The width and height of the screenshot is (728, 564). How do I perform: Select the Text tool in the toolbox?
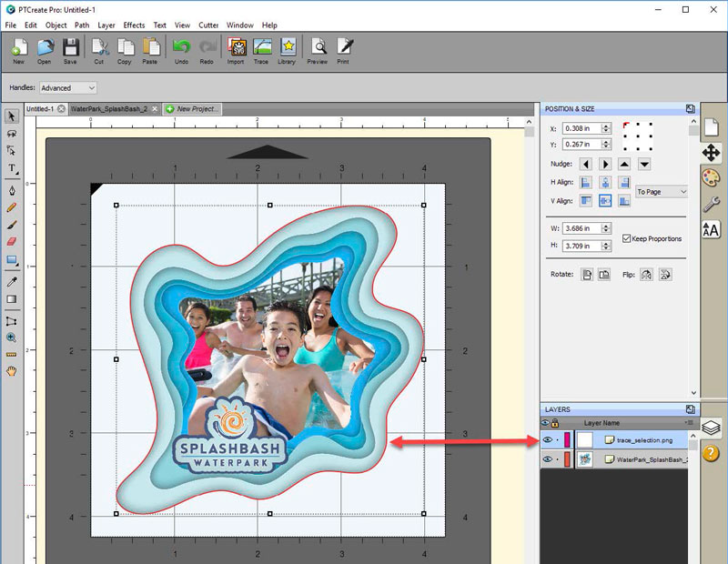[x=12, y=168]
